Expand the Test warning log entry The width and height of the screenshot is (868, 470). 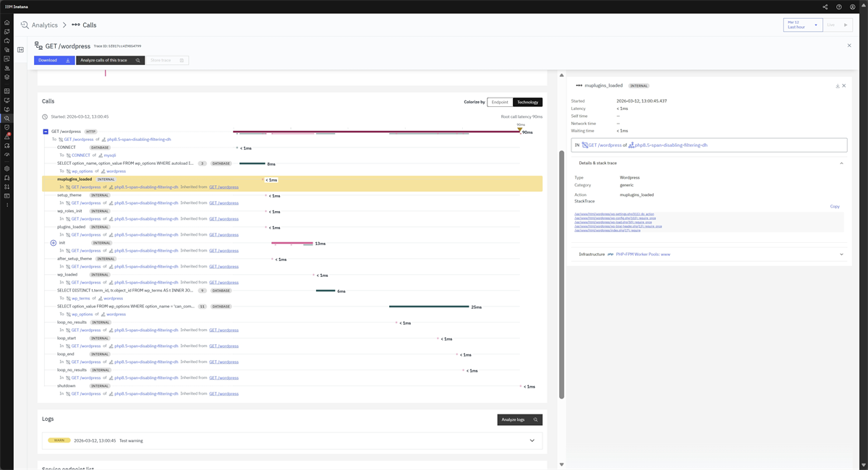[x=532, y=440]
